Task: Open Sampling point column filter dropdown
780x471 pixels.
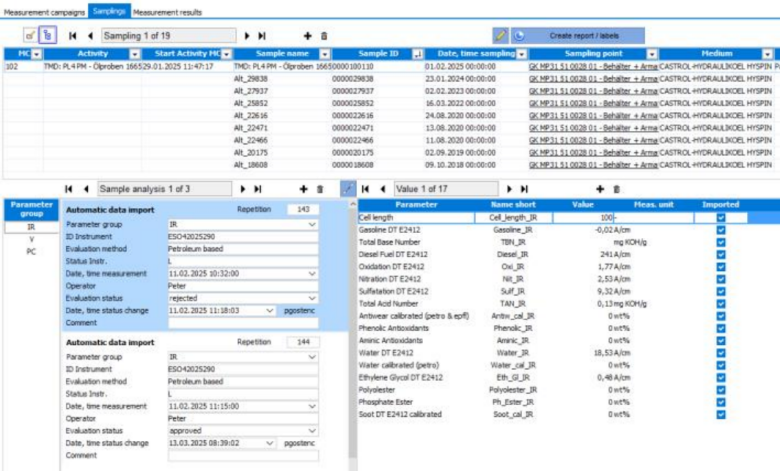Action: (652, 54)
